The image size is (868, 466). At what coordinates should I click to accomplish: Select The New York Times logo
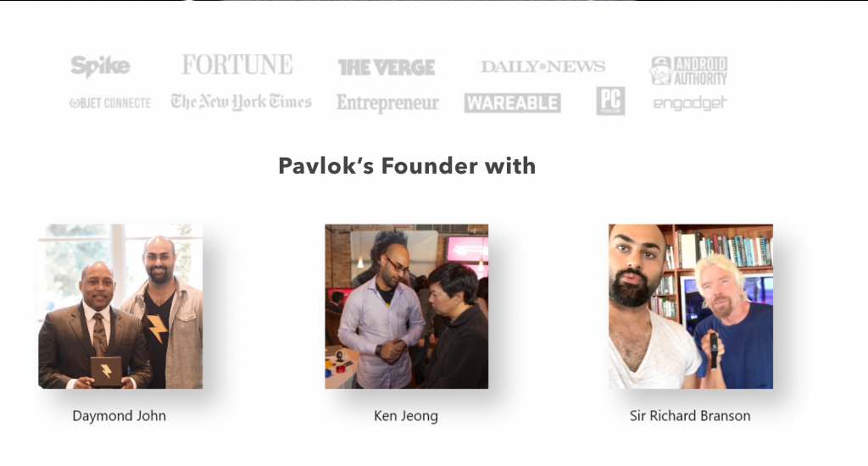point(241,102)
